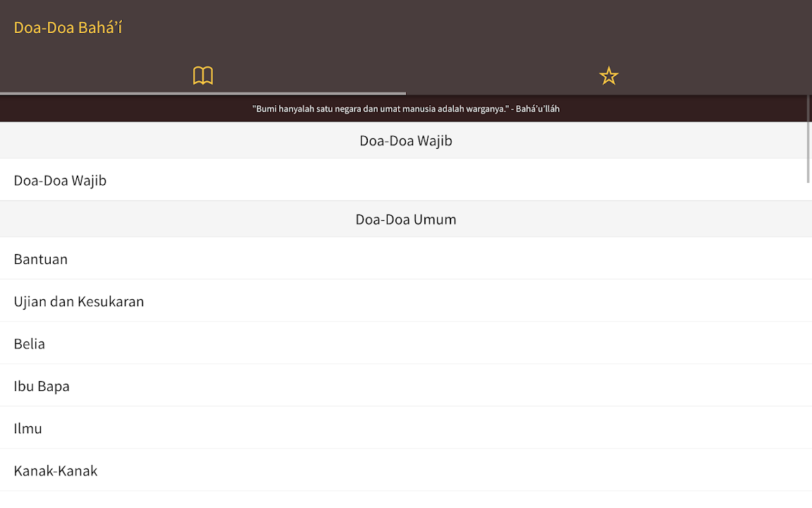Image resolution: width=812 pixels, height=508 pixels.
Task: Select the Doa-Doa Wajib section header
Action: [x=406, y=140]
